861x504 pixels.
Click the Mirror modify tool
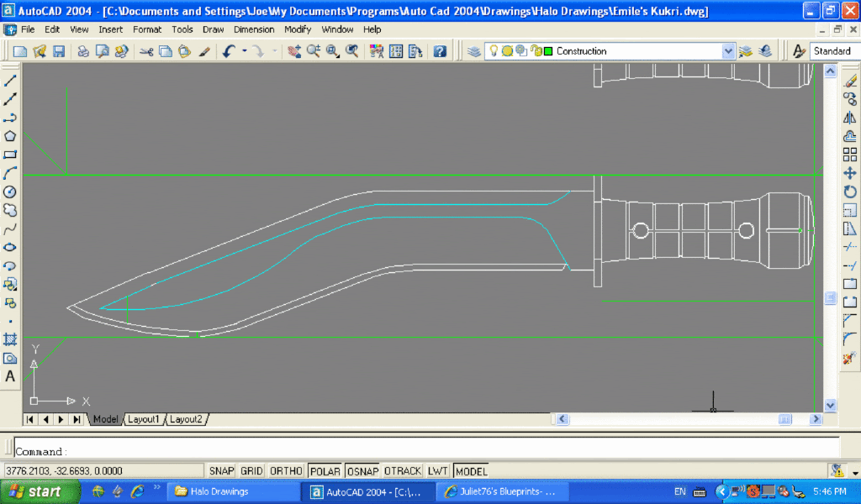pos(850,118)
